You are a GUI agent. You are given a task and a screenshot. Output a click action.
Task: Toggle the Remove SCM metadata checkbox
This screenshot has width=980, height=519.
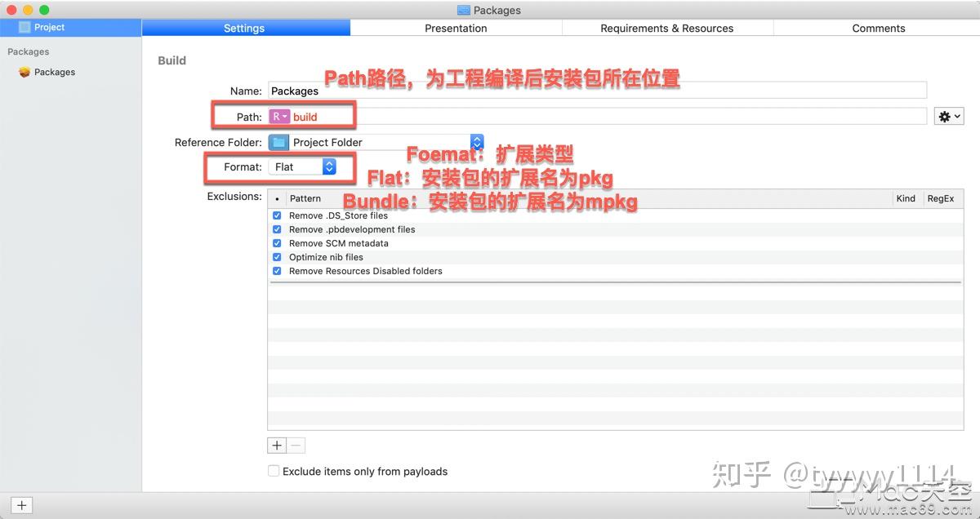277,243
